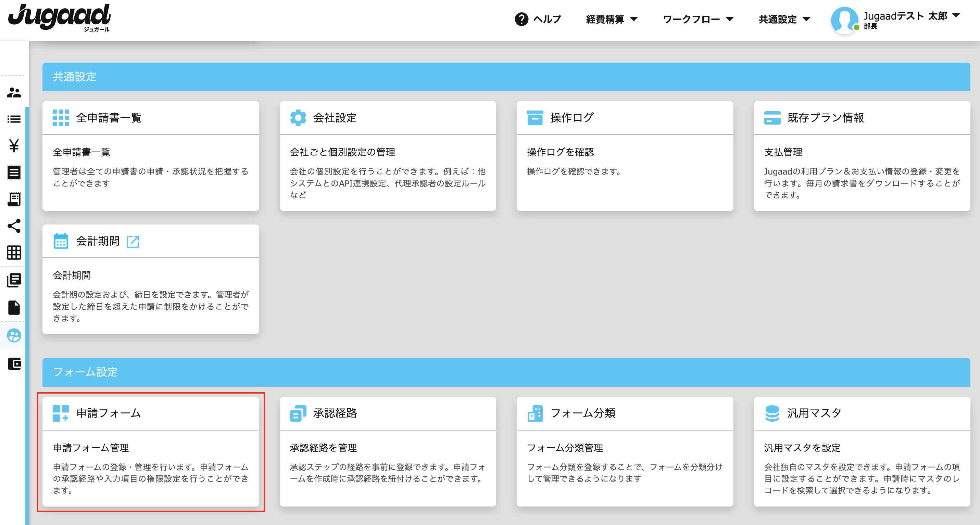Click the user avatar icon
This screenshot has height=525, width=980.
[844, 20]
